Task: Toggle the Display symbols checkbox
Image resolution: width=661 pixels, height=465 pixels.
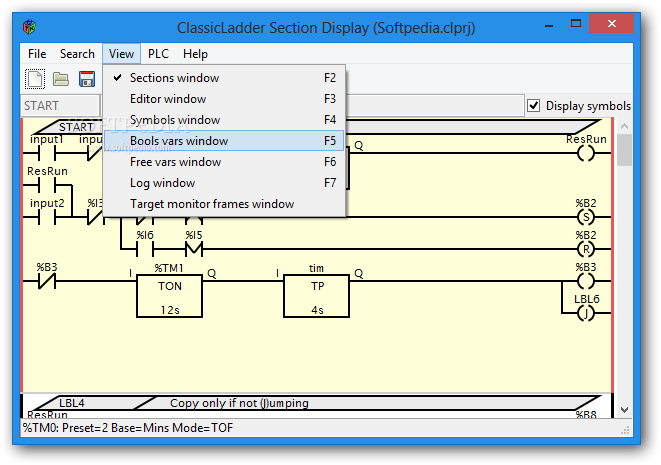Action: pyautogui.click(x=534, y=105)
